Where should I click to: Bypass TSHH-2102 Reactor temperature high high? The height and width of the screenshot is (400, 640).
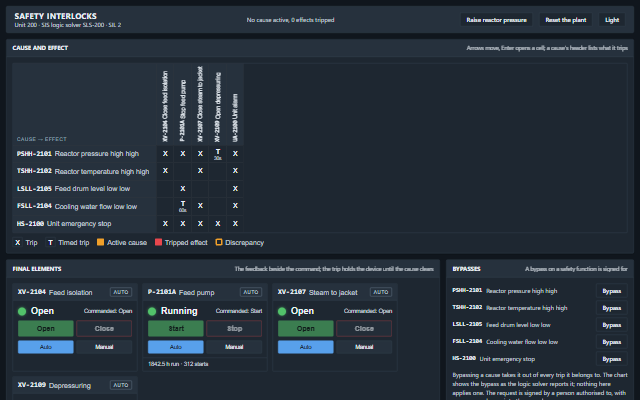point(611,308)
